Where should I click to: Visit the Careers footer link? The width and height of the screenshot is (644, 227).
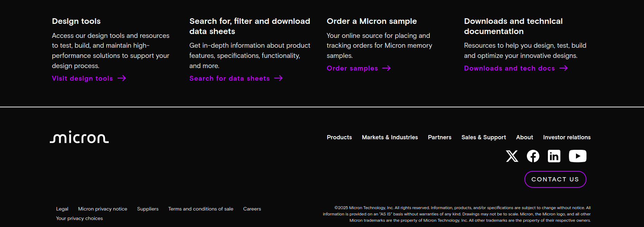coord(252,209)
